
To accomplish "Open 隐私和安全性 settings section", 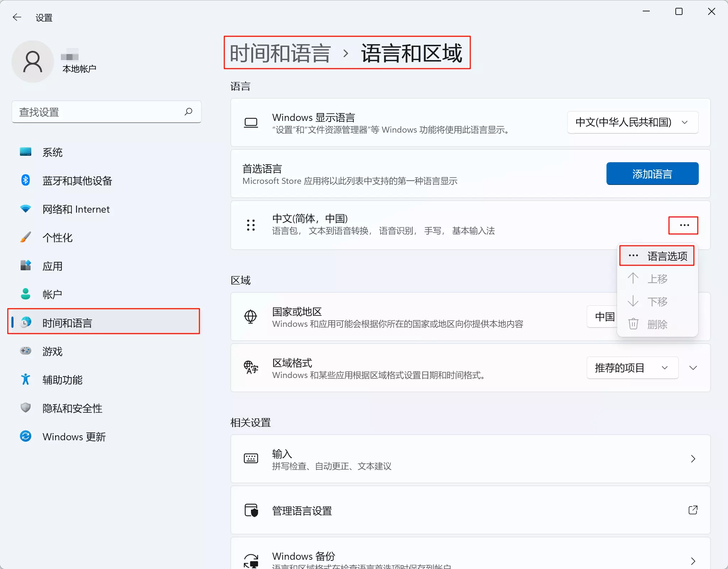I will click(72, 408).
